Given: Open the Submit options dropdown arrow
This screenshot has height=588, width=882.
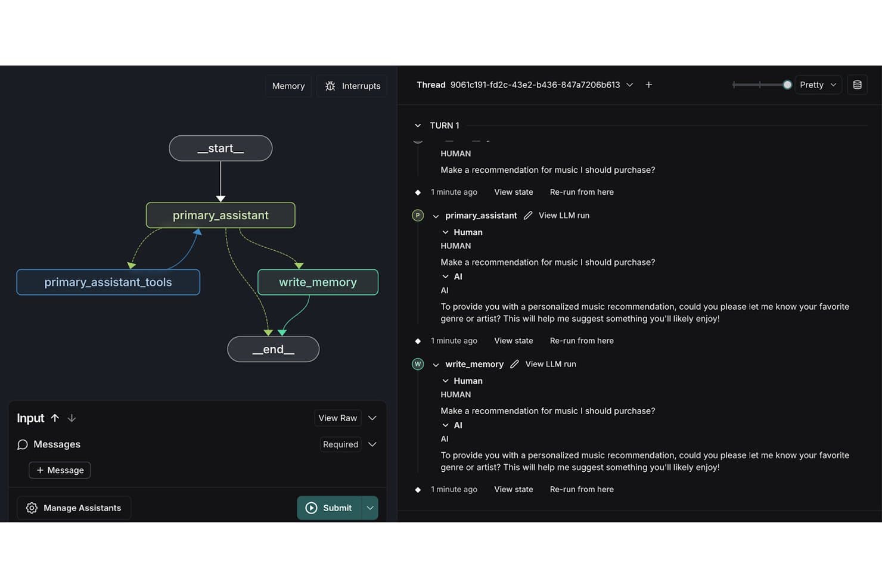Looking at the screenshot, I should point(370,508).
